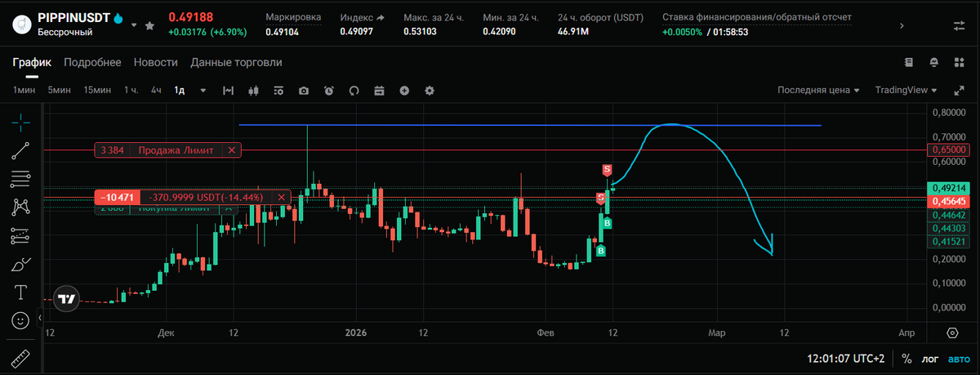Select the 1д timeframe
The width and height of the screenshot is (980, 375).
(x=179, y=91)
